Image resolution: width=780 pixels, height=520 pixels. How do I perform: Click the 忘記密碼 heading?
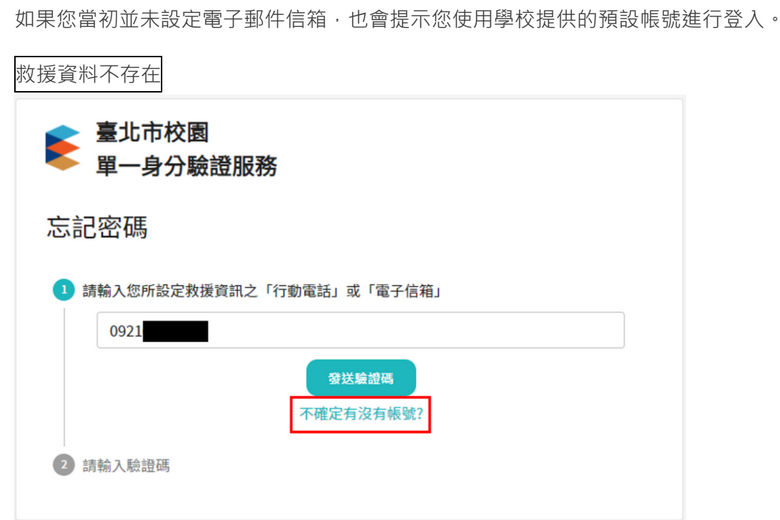pyautogui.click(x=97, y=227)
